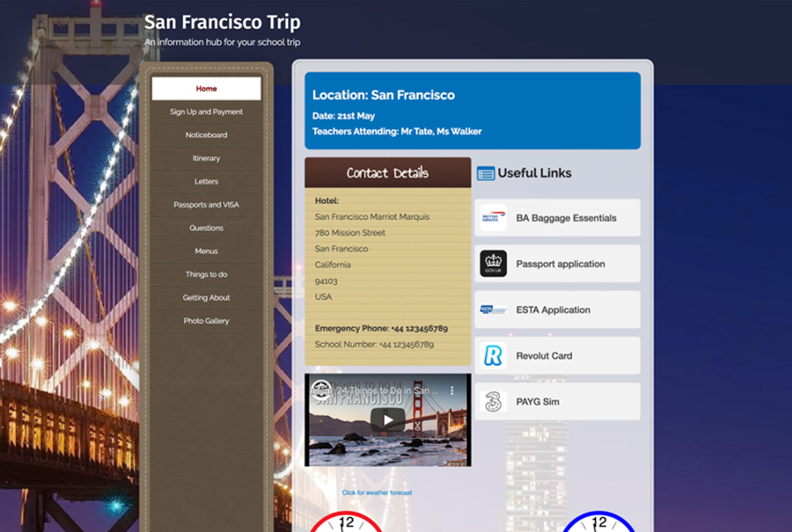Open the ESTA Application link
Viewport: 792px width, 532px height.
557,310
